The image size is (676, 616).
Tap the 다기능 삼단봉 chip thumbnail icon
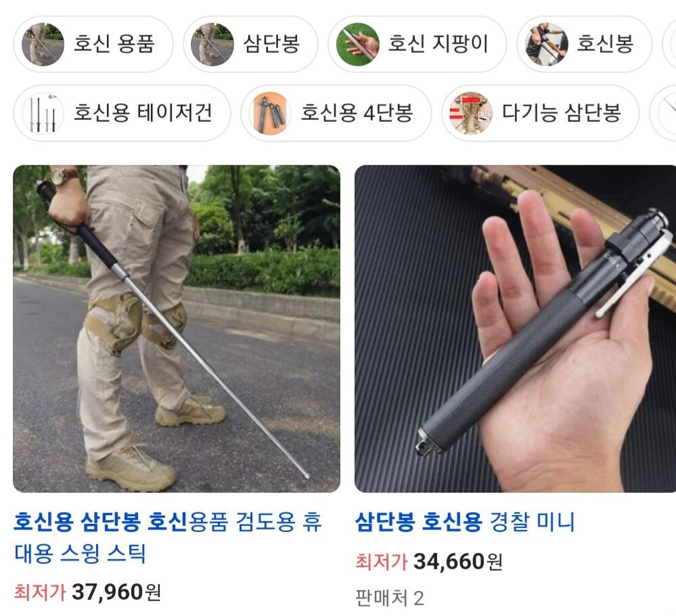(x=471, y=113)
